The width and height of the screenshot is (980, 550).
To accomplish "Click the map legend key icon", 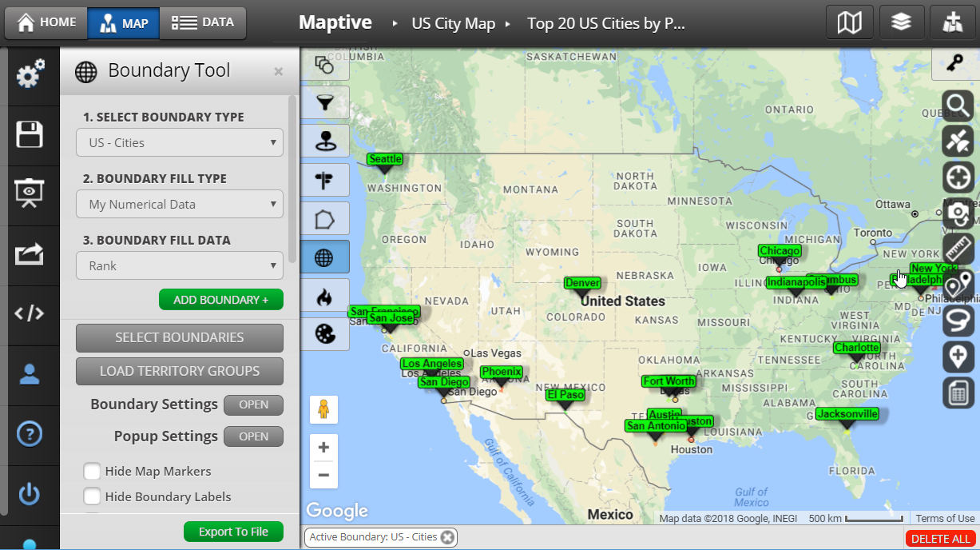I will (954, 65).
